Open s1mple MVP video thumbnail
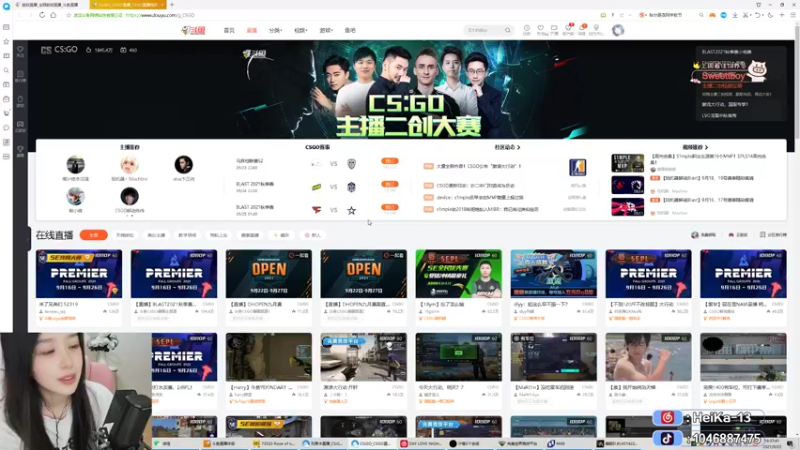The width and height of the screenshot is (800, 450). click(x=628, y=163)
